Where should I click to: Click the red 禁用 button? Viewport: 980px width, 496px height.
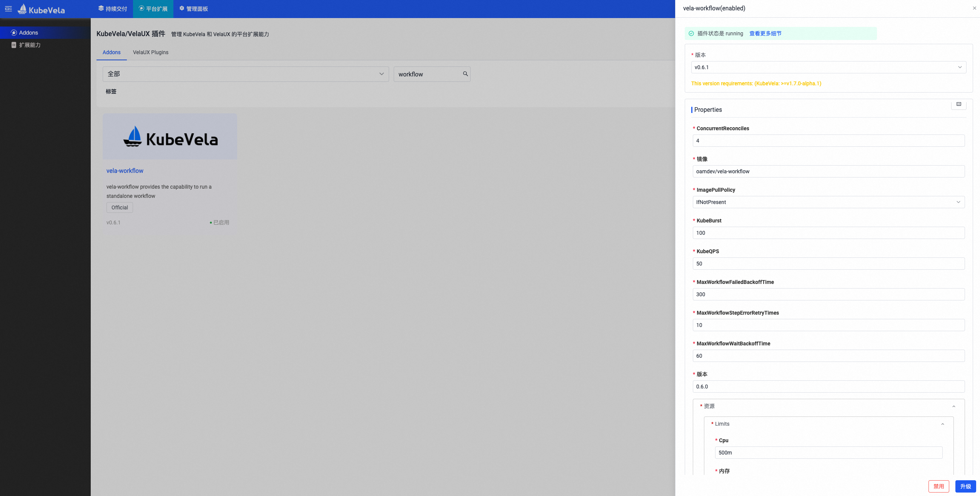click(x=938, y=486)
